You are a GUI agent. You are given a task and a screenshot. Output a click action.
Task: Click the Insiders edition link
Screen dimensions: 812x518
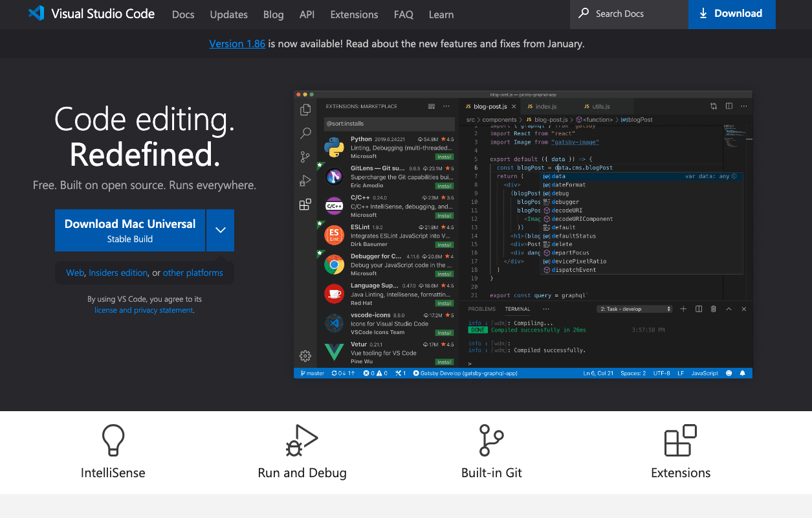click(118, 273)
